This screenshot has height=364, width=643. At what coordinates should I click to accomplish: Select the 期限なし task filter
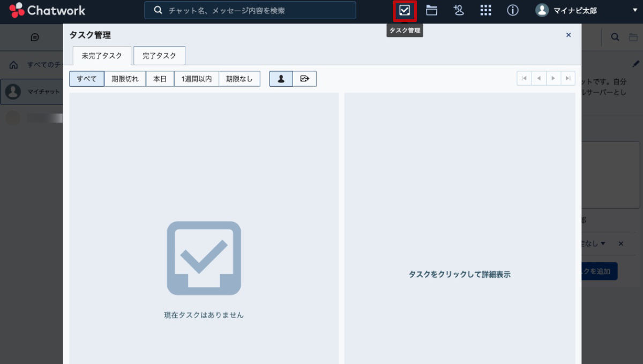pos(239,79)
